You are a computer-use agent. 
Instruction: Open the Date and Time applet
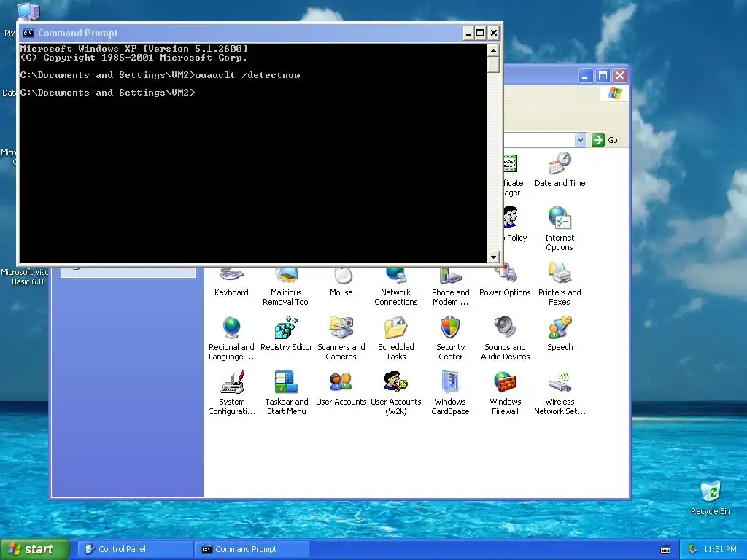point(560,170)
